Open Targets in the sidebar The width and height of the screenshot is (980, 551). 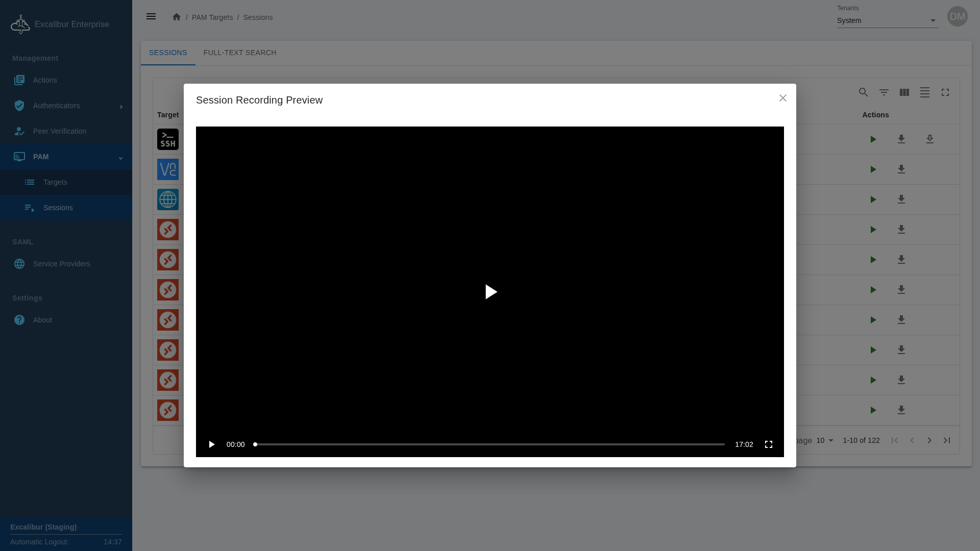tap(55, 182)
